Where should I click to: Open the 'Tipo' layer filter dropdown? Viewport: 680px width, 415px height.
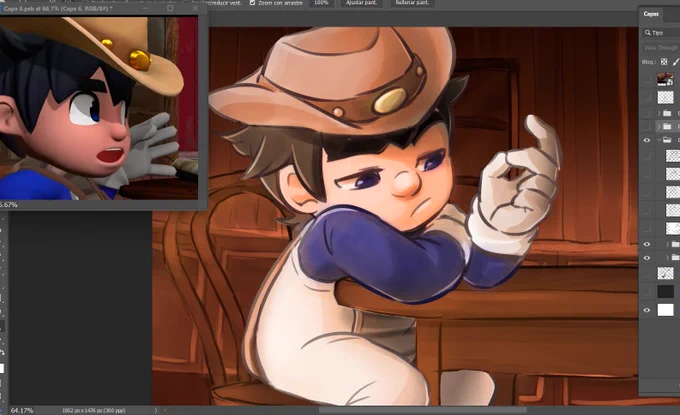pos(660,33)
